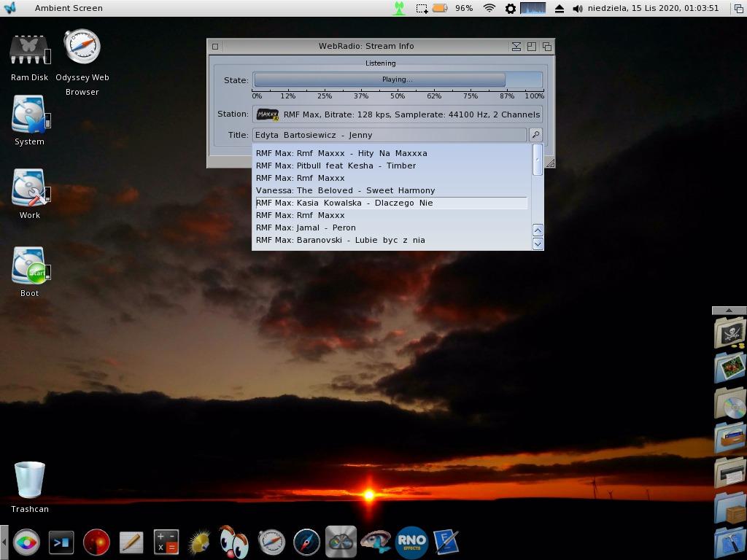Open the eye with fish icon in dock
The image size is (747, 560).
coord(376,542)
